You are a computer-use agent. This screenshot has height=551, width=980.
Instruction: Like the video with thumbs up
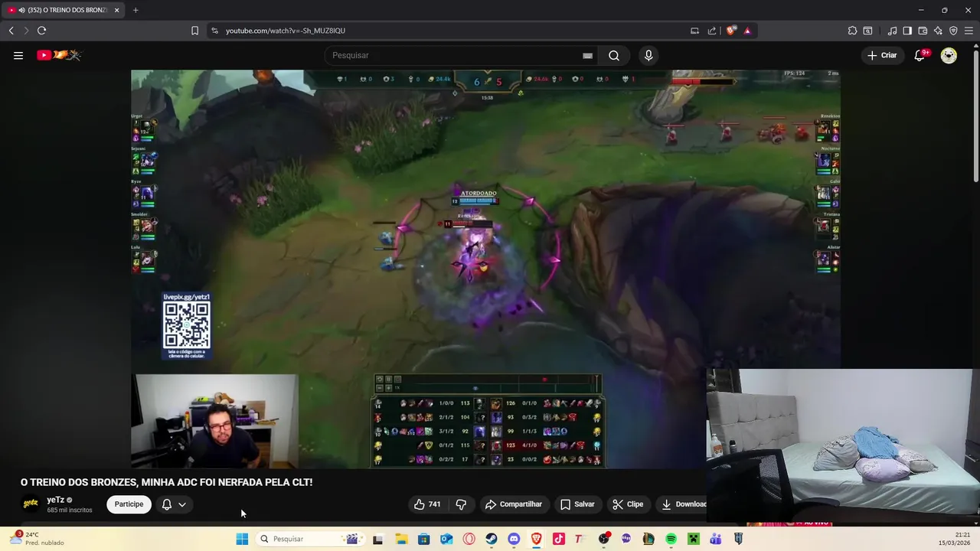[x=427, y=504]
